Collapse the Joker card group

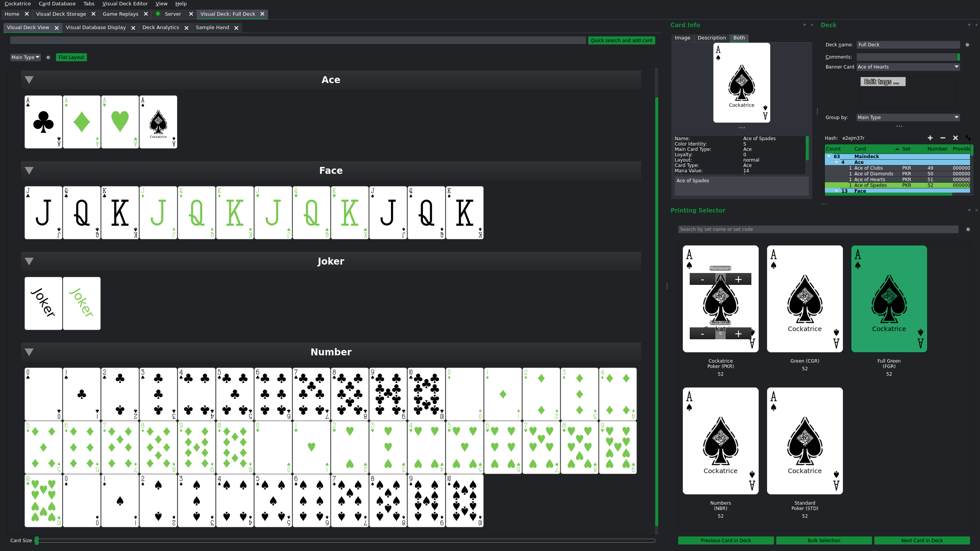click(29, 262)
